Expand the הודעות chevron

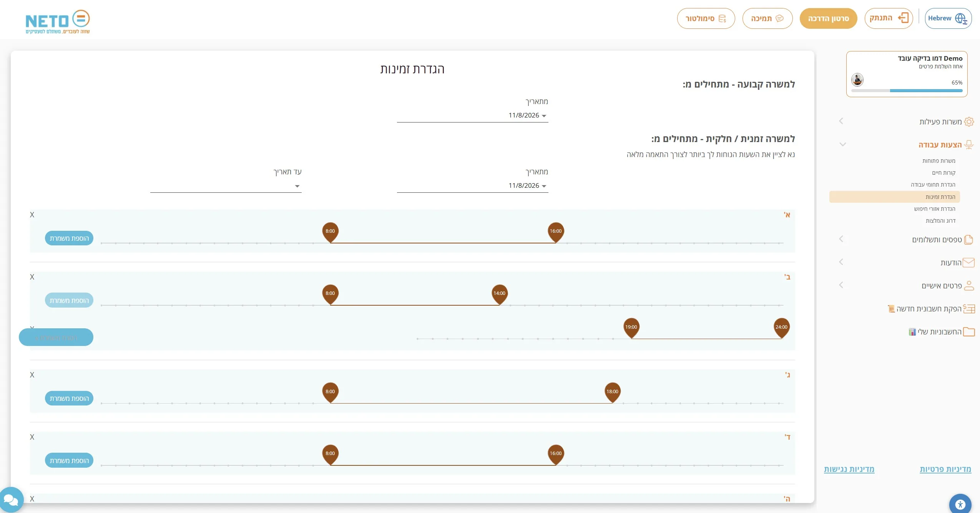(x=841, y=262)
